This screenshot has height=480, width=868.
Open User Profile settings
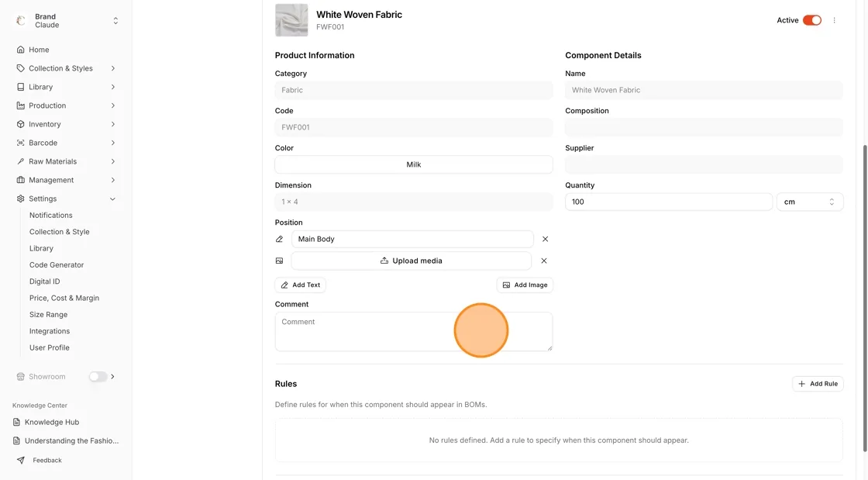[x=50, y=347]
